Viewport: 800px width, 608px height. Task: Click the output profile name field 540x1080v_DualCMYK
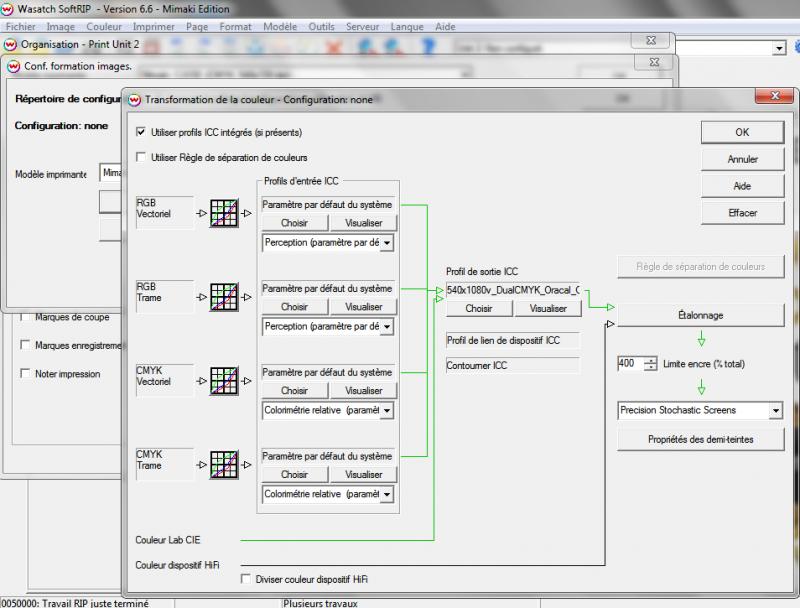pos(513,290)
